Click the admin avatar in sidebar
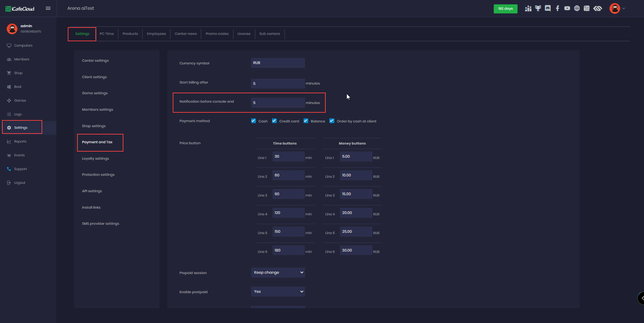This screenshot has height=323, width=644. [x=12, y=29]
